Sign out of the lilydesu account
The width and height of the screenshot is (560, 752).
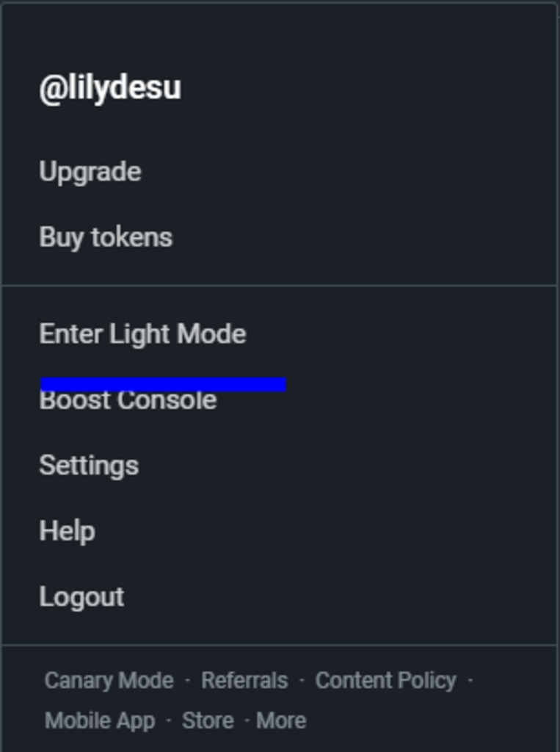[x=81, y=597]
